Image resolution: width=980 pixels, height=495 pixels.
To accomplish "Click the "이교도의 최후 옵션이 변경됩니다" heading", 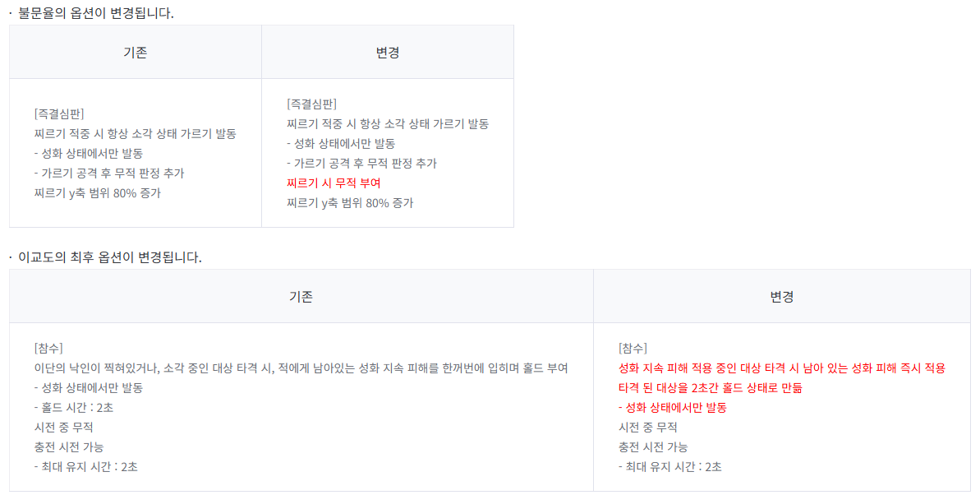I will point(109,257).
